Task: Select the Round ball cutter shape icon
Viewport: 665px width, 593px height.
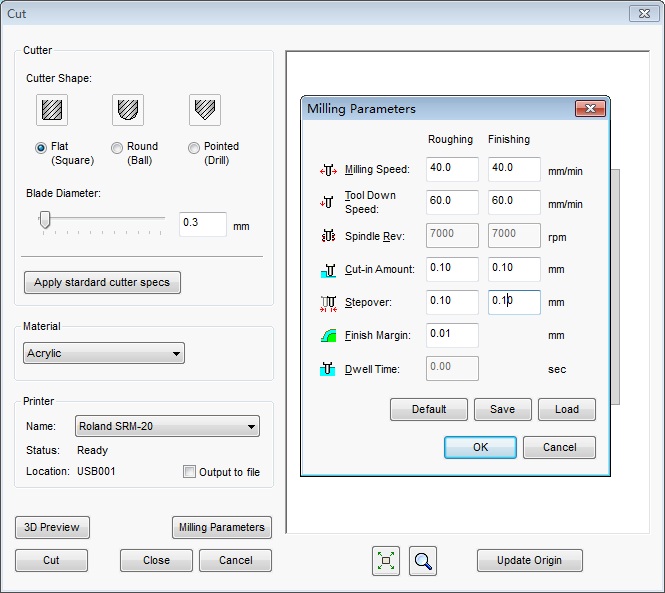Action: point(128,110)
